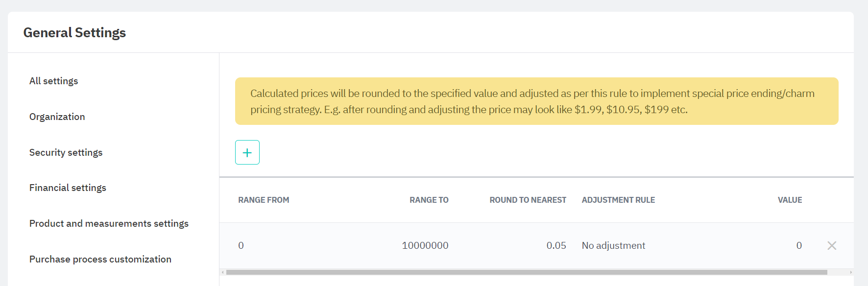The image size is (868, 286).
Task: Edit the Range To value 10000000
Action: 425,245
